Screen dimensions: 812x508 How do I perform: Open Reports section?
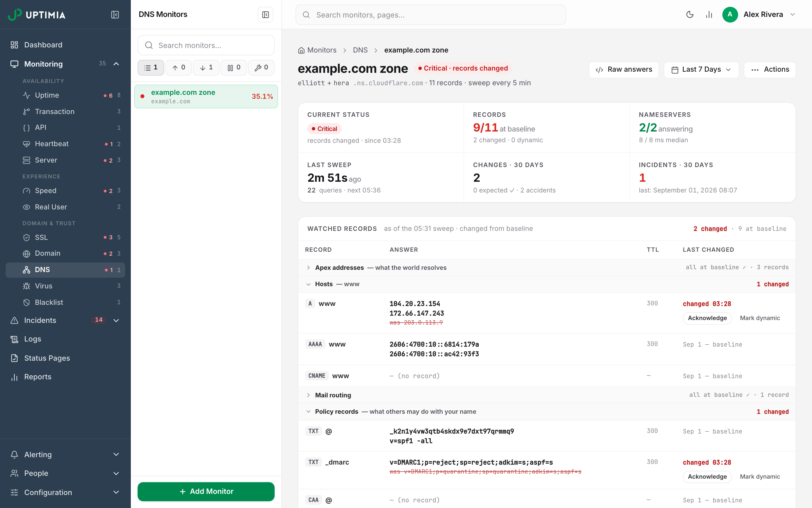pyautogui.click(x=65, y=377)
